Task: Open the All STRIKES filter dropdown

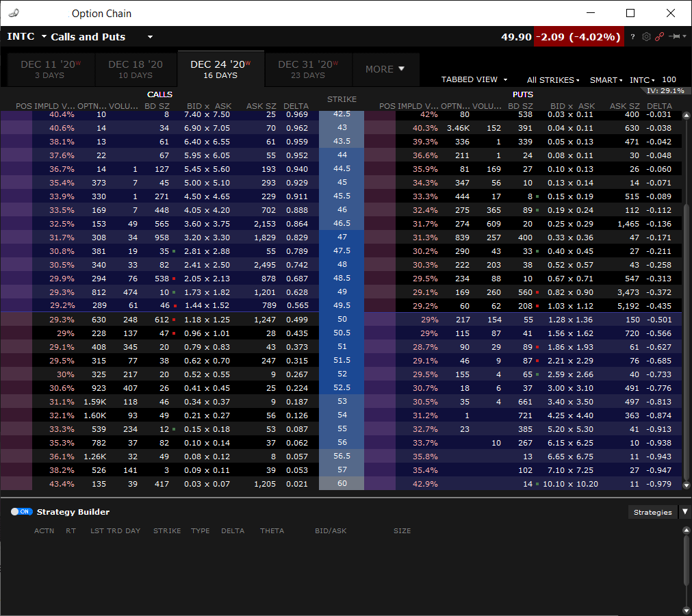Action: point(553,80)
